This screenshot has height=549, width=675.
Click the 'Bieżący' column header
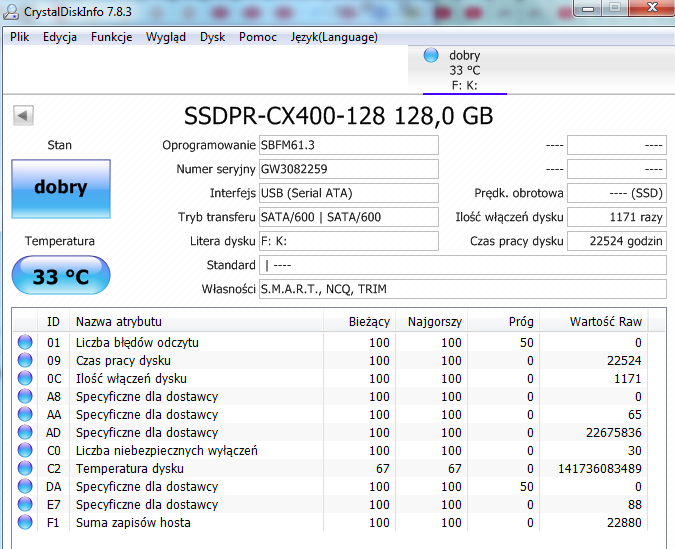click(359, 322)
